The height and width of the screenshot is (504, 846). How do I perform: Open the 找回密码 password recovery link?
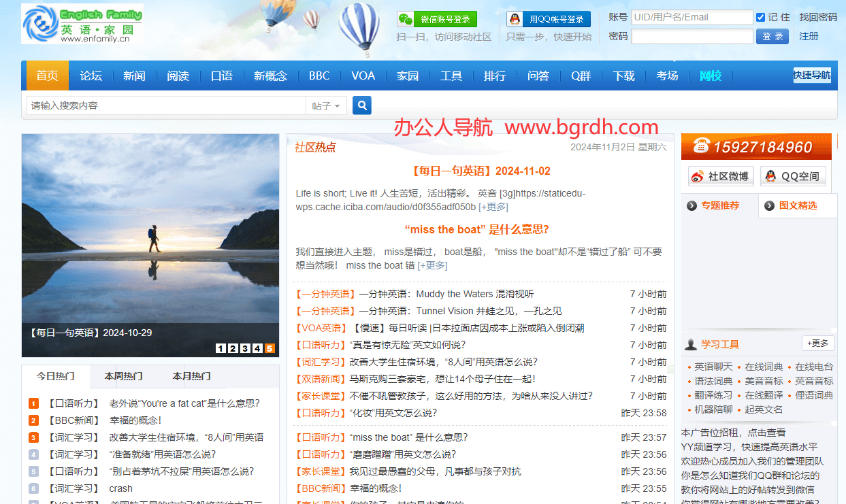(x=818, y=17)
